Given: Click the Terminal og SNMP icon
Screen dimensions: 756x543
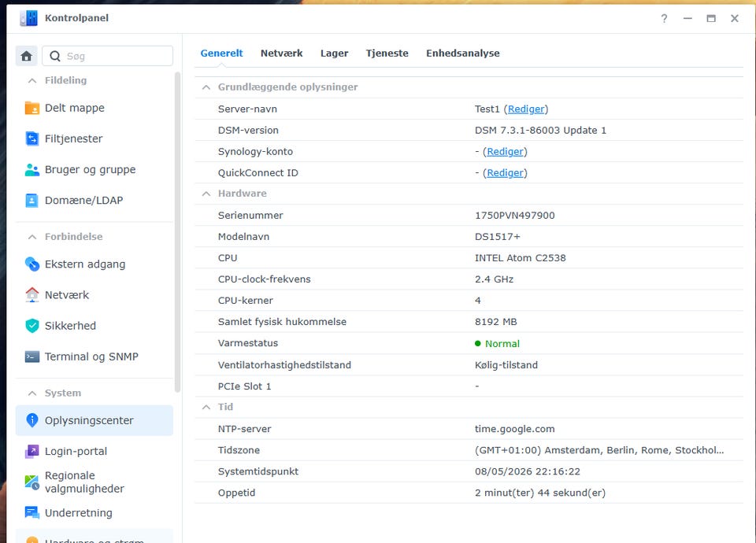Looking at the screenshot, I should click(x=31, y=356).
